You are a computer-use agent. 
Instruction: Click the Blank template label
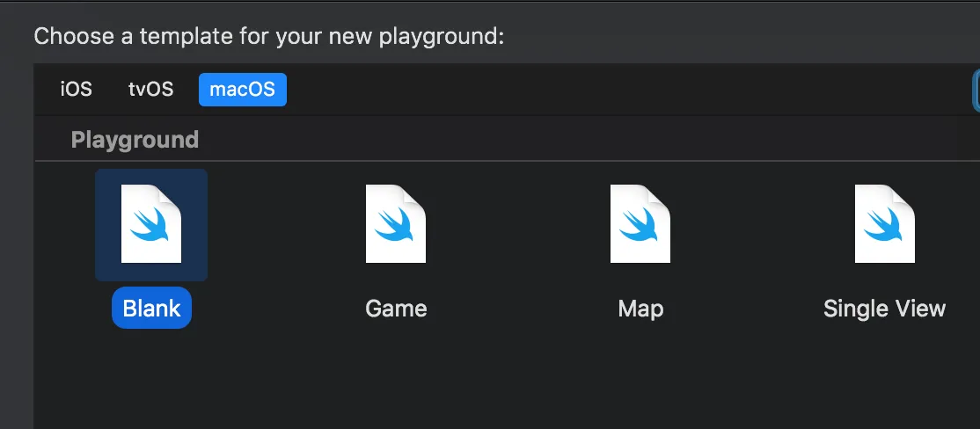click(152, 308)
